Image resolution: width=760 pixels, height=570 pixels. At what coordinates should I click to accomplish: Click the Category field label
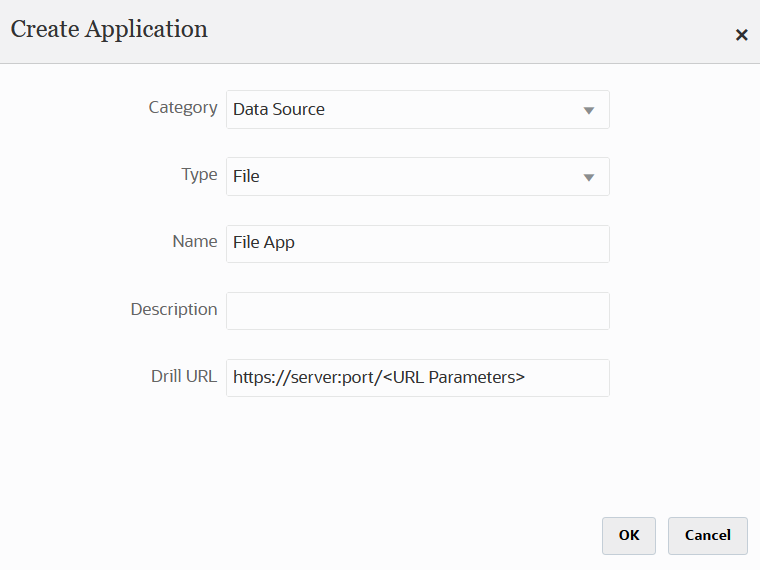[183, 108]
